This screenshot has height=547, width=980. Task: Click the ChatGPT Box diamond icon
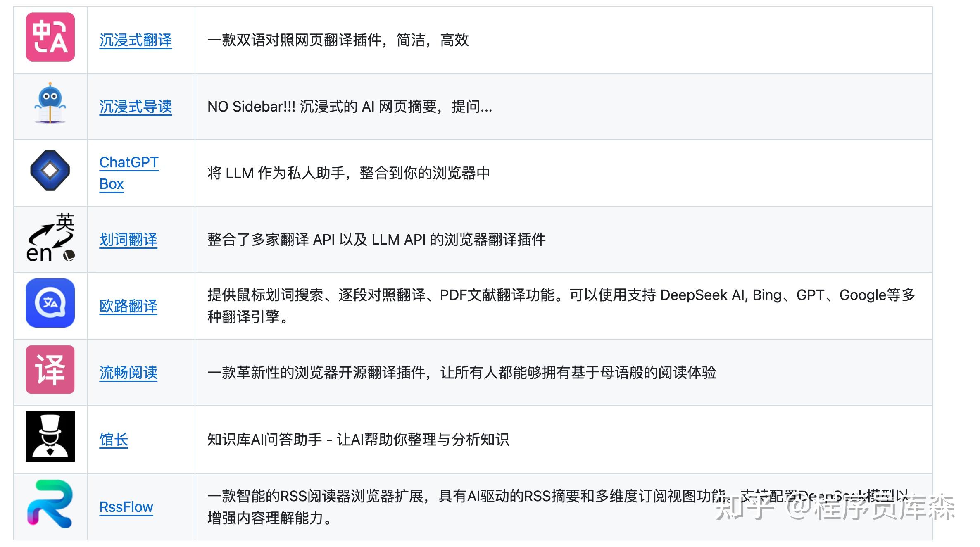point(50,170)
